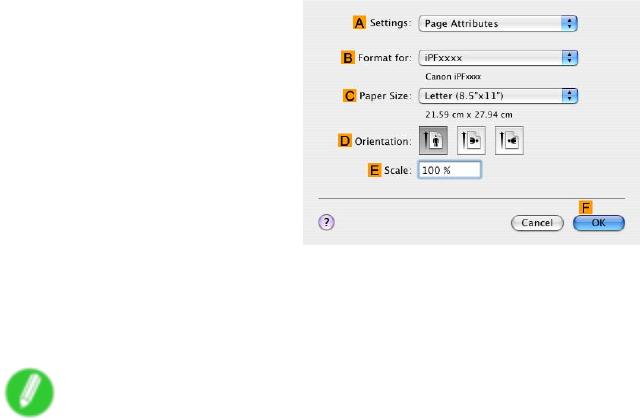The image size is (640, 420).
Task: Click the orange E marker beside Scale
Action: [x=374, y=170]
